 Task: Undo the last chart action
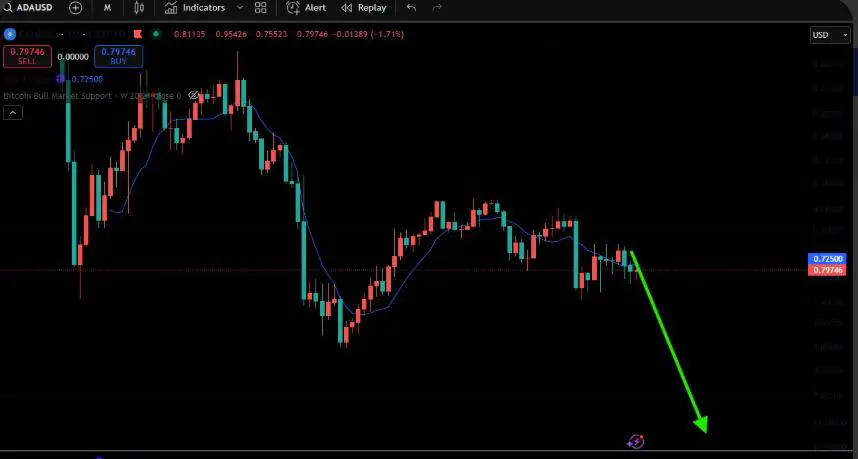(411, 8)
